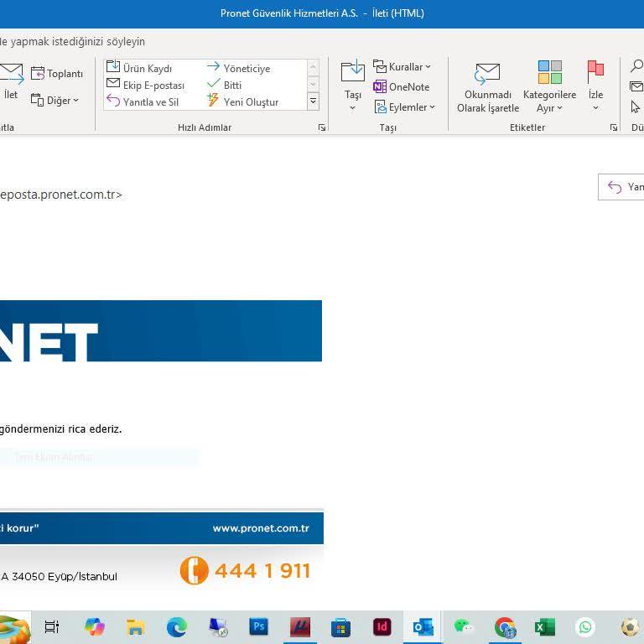Screen dimensions: 644x644
Task: Open InDesign from the taskbar
Action: point(382,627)
